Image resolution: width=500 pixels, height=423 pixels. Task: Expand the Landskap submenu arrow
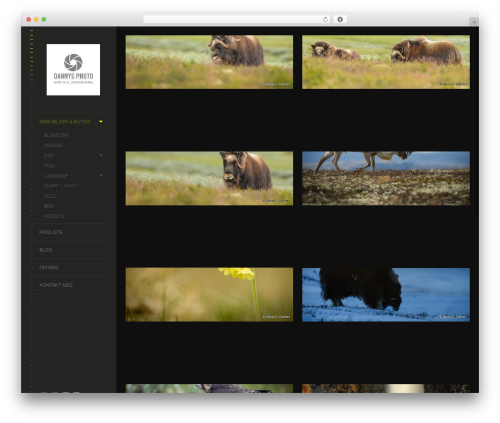[101, 175]
